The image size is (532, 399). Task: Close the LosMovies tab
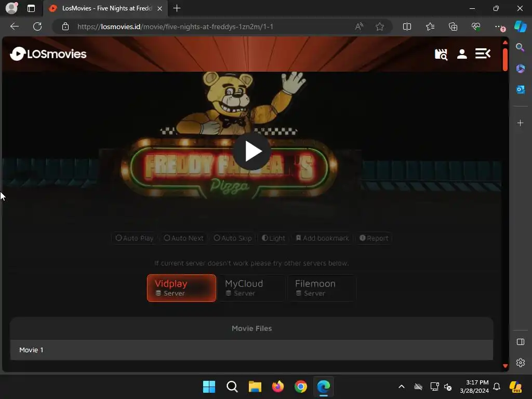pos(160,8)
